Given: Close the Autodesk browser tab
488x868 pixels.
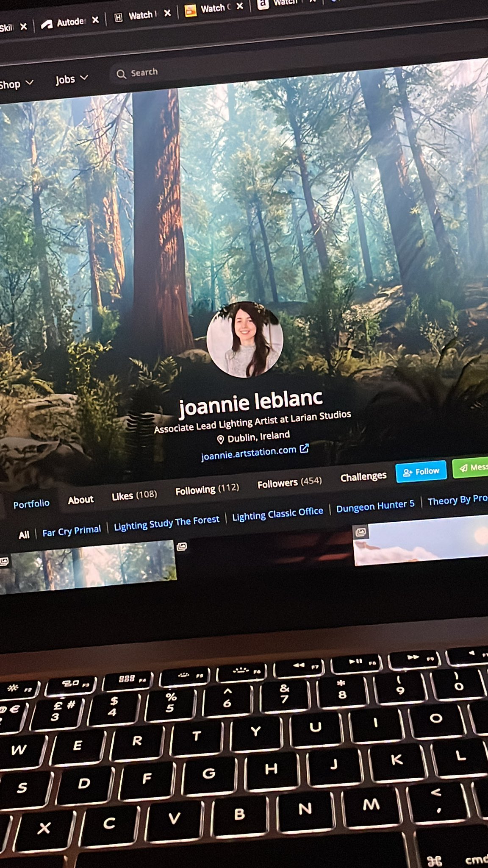Looking at the screenshot, I should click(x=95, y=20).
